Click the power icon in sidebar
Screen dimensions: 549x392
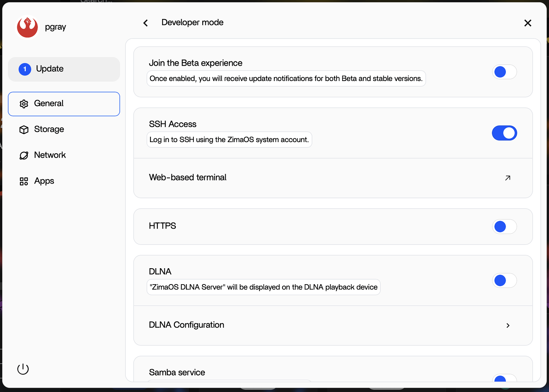(23, 369)
